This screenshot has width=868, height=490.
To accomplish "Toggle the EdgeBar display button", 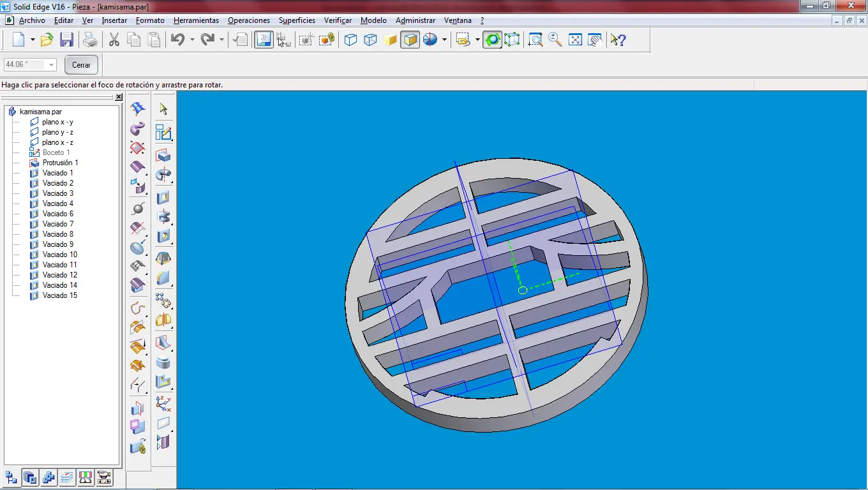I will tap(263, 40).
